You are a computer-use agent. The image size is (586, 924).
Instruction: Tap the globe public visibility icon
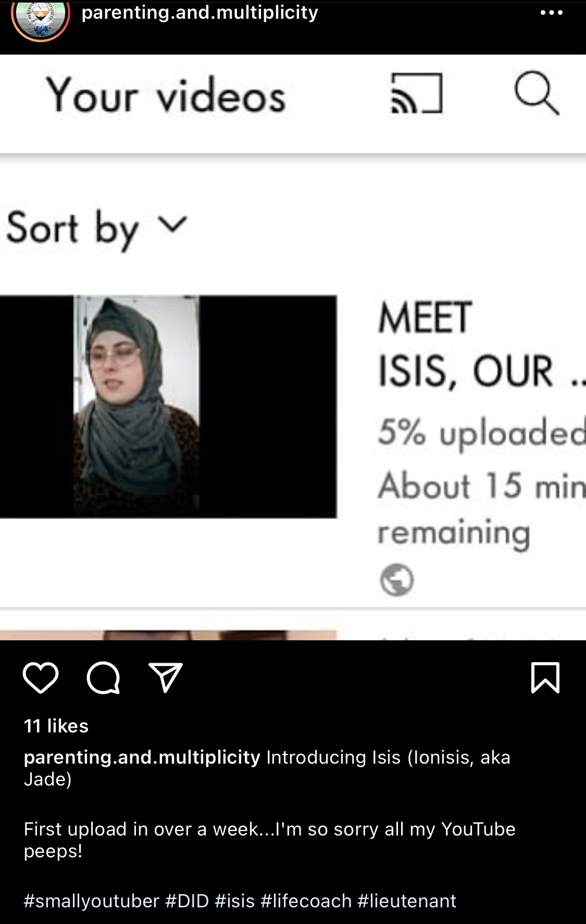(397, 579)
